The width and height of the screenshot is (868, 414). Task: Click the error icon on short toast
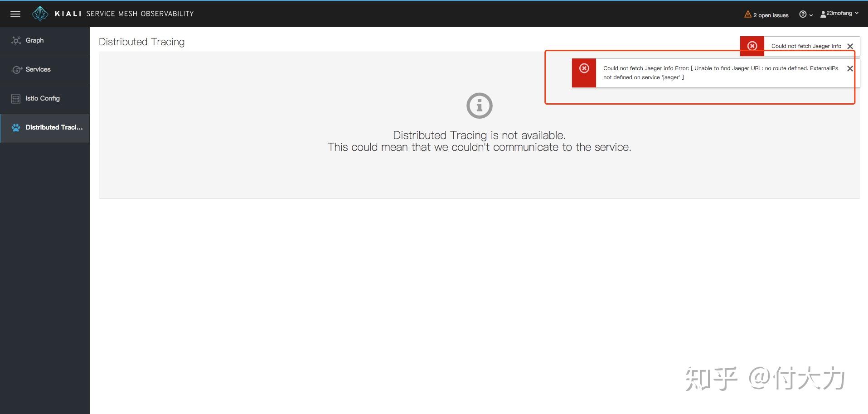click(x=752, y=46)
